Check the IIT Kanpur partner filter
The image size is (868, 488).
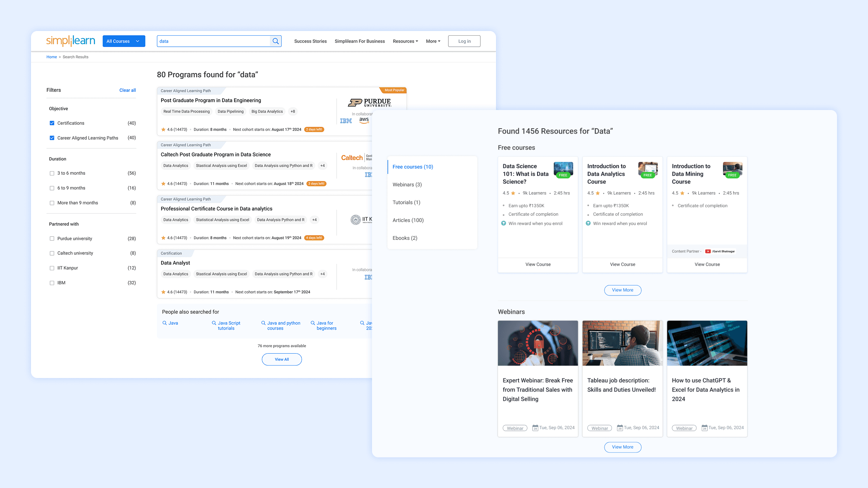52,268
